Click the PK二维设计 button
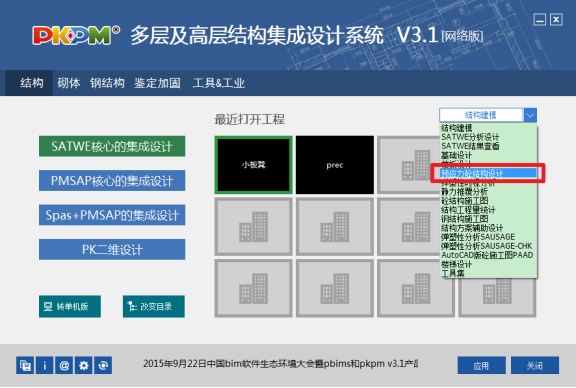 click(x=112, y=249)
